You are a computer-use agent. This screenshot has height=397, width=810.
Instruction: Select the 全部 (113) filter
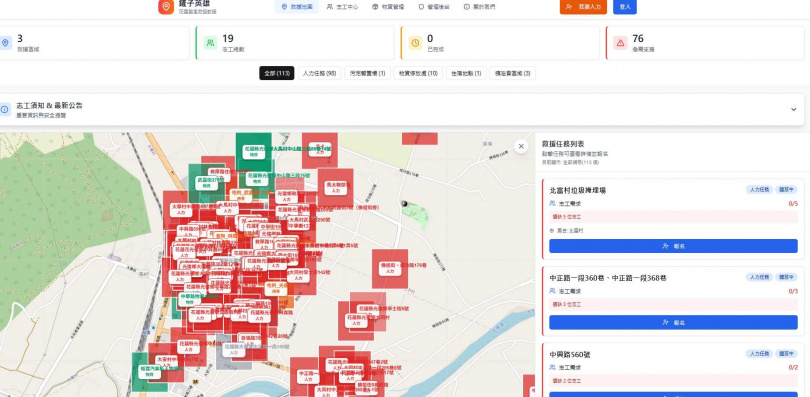tap(276, 73)
